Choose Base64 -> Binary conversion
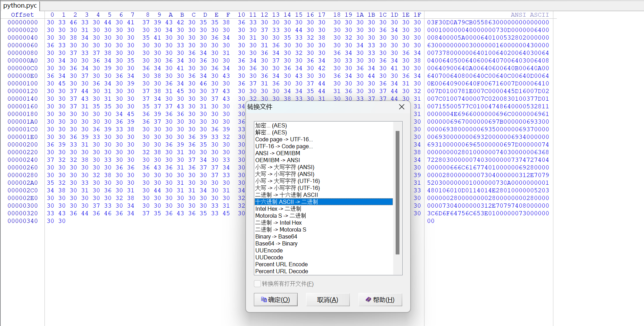Image resolution: width=644 pixels, height=326 pixels. point(276,243)
